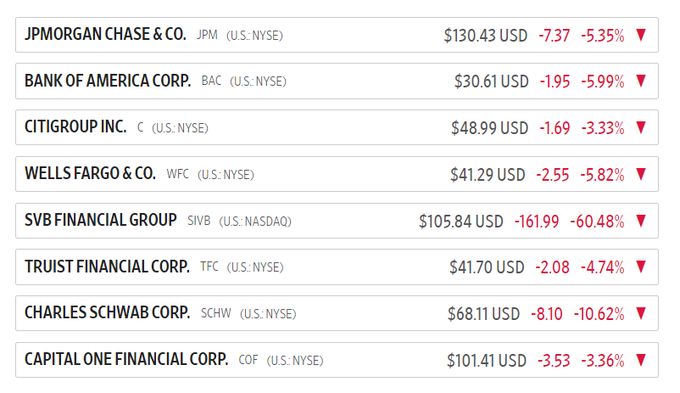Click the red down arrow on the Charles Schwab row
Viewport: 680px width, 393px height.
click(641, 313)
